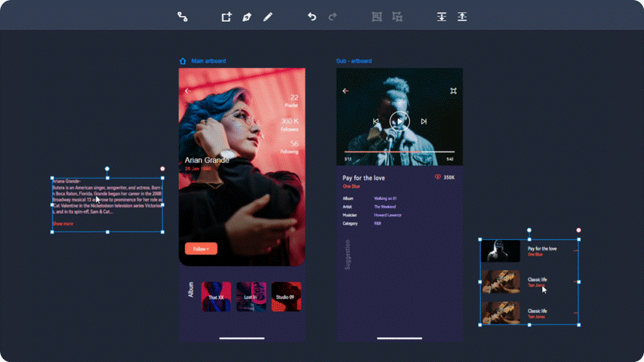Click the play button on player

coord(399,121)
